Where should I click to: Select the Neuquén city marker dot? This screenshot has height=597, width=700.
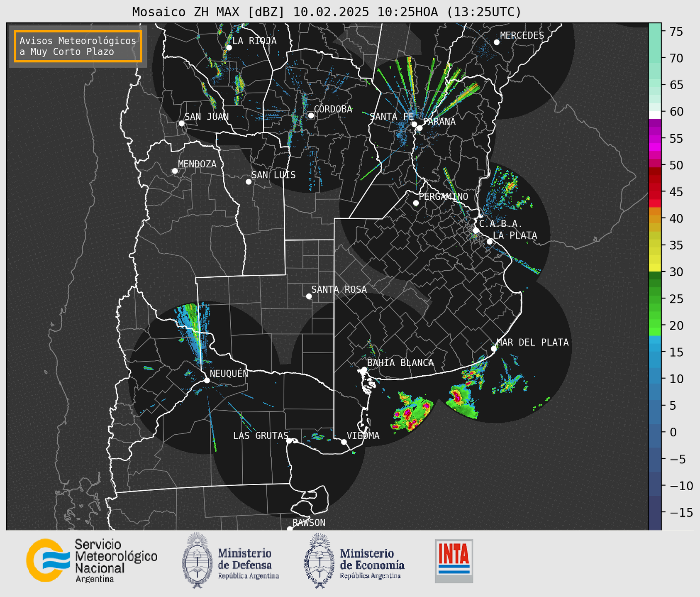click(207, 380)
